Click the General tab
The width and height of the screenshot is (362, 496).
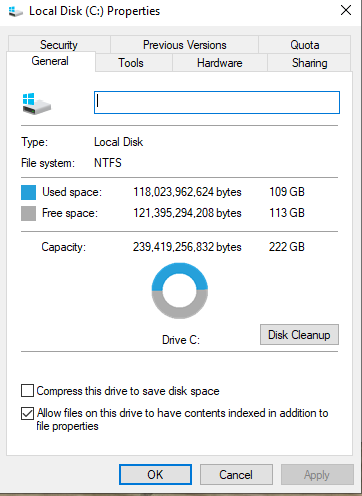coord(50,61)
